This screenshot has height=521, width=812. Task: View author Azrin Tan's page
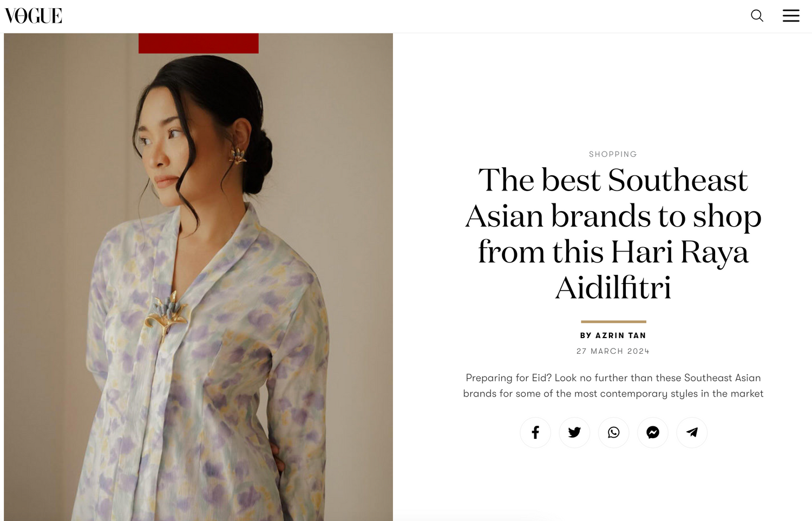(x=613, y=335)
